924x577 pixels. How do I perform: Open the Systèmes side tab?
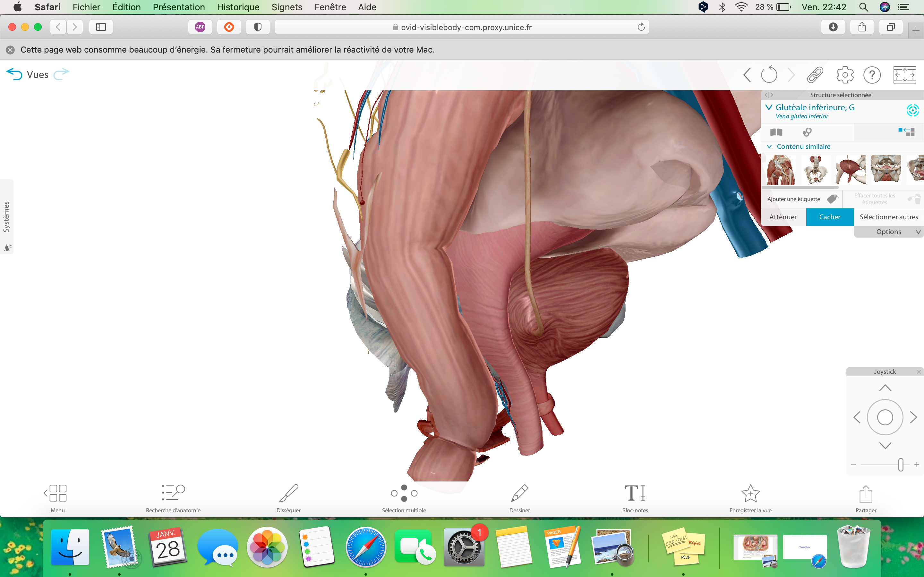pyautogui.click(x=6, y=217)
